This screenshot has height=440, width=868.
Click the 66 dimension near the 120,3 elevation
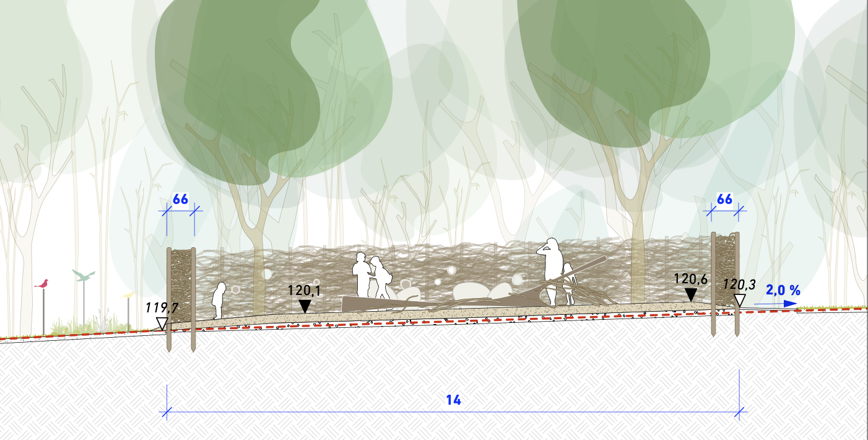(724, 200)
